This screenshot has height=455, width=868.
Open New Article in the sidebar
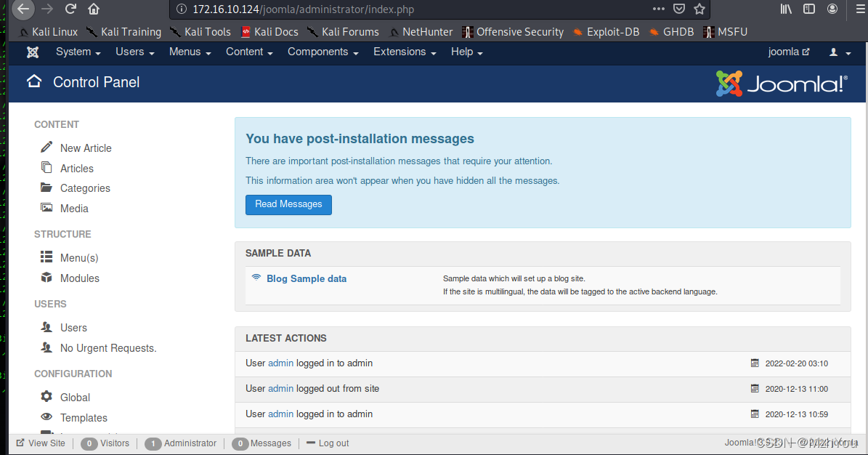pos(86,148)
